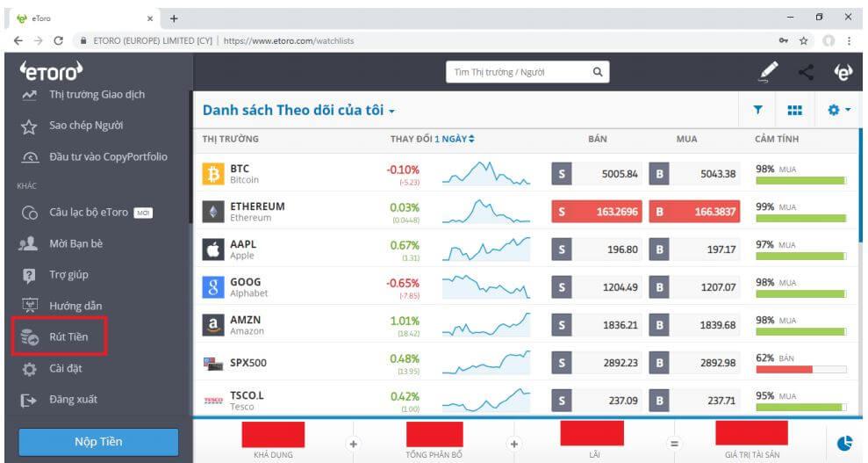Click BTC buy button 5043.38
Image resolution: width=868 pixels, height=463 pixels.
(694, 174)
